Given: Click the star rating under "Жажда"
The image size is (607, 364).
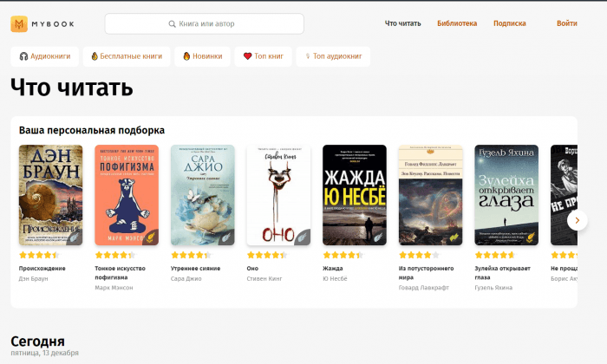Looking at the screenshot, I should click(x=343, y=255).
